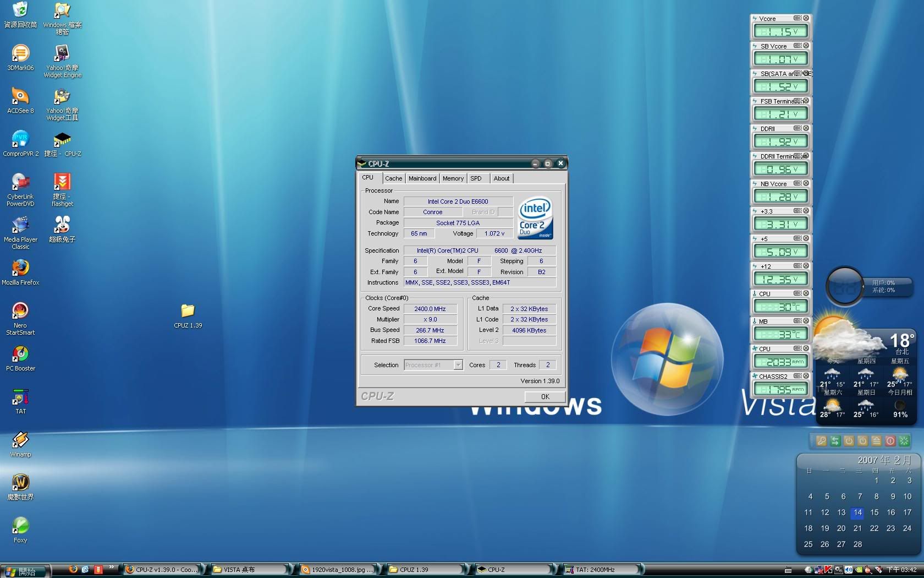Image resolution: width=924 pixels, height=578 pixels.
Task: Click the Instructions field listing MMX, SSE
Action: pos(480,282)
